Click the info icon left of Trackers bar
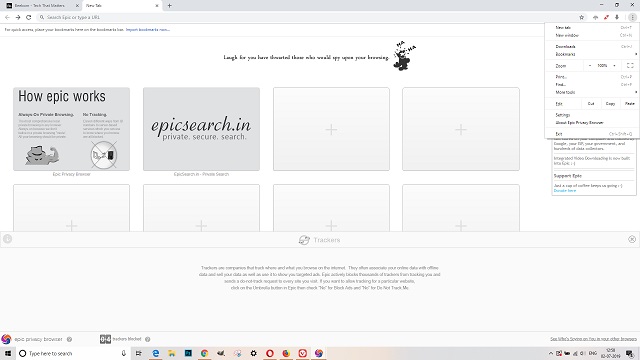Screen dimensions: 640x360 (x=7, y=239)
